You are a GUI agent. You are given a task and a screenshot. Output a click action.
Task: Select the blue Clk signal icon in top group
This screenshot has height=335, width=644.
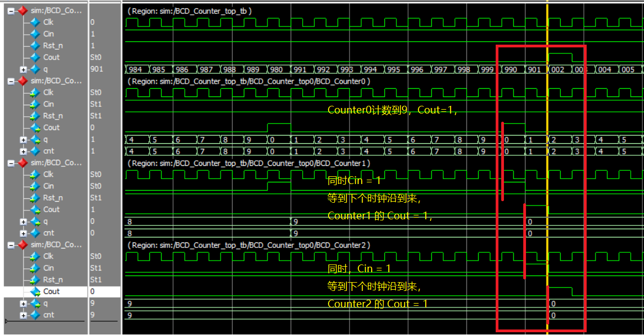35,22
